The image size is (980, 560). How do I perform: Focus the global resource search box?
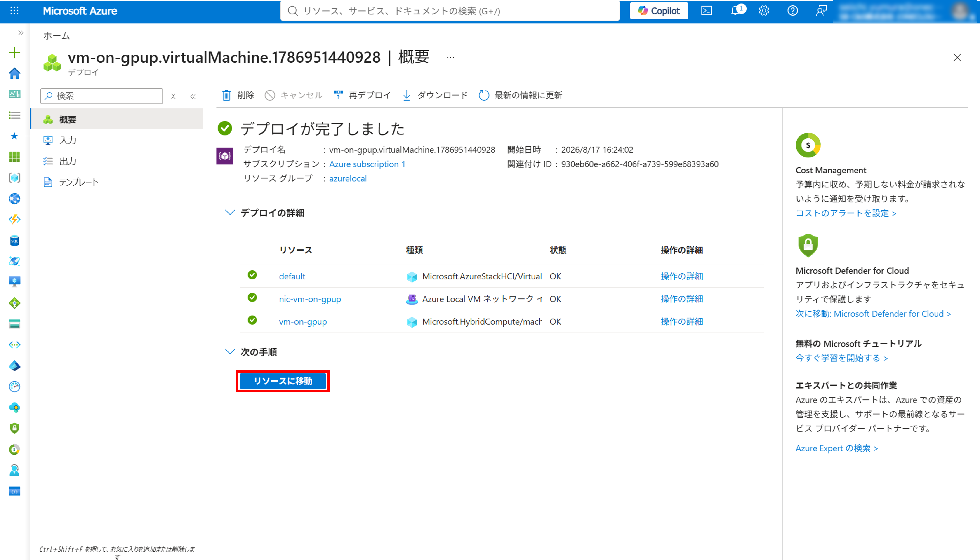click(x=450, y=11)
